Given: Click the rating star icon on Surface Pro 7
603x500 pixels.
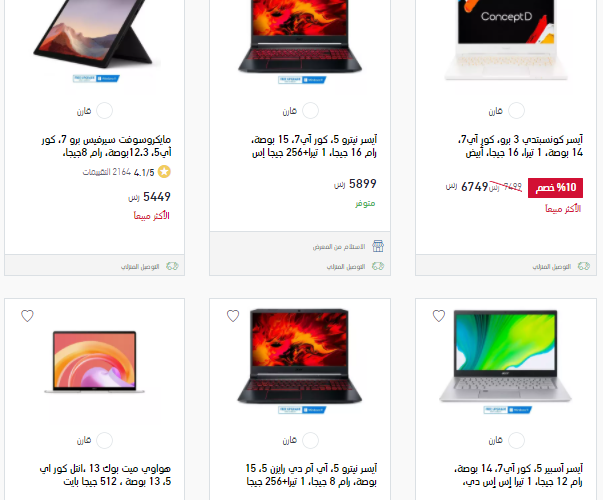Looking at the screenshot, I should tap(165, 172).
